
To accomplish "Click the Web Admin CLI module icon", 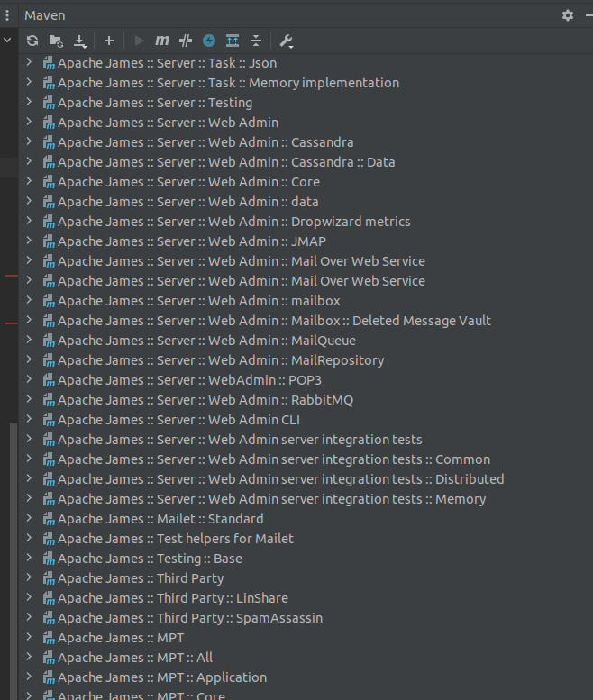I will tap(49, 420).
